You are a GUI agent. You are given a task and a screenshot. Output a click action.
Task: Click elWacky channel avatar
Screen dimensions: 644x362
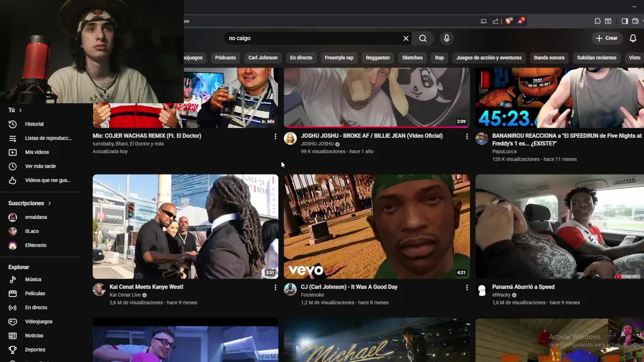tap(481, 290)
